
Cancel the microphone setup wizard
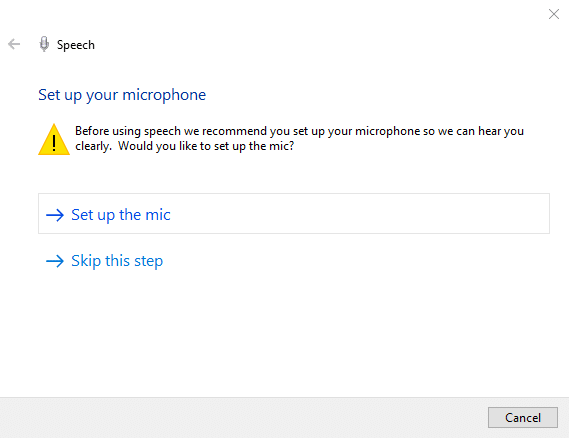click(x=523, y=417)
